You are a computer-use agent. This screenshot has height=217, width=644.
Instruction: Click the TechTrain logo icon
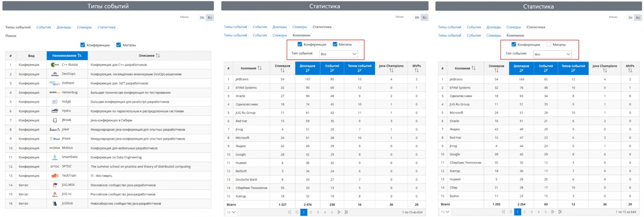click(55, 175)
